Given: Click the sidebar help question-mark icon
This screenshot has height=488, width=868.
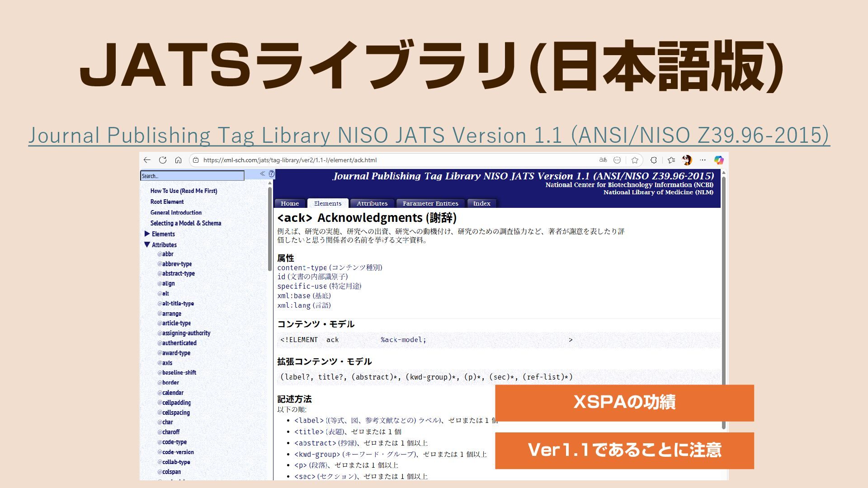Looking at the screenshot, I should 271,174.
